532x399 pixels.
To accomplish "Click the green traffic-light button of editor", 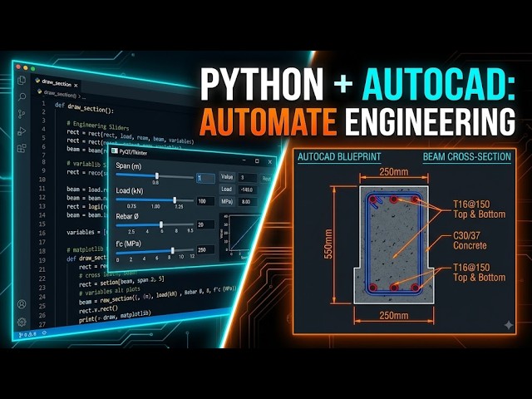I will (x=32, y=69).
